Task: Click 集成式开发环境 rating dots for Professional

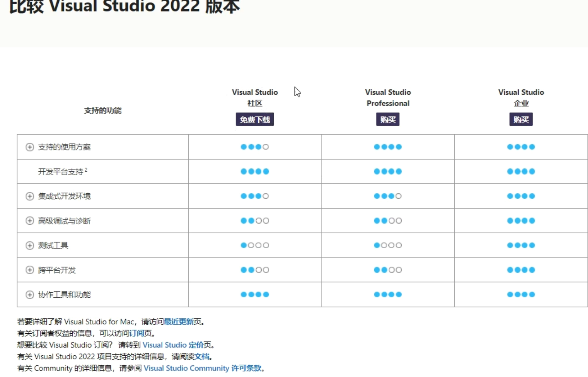Action: pos(388,196)
